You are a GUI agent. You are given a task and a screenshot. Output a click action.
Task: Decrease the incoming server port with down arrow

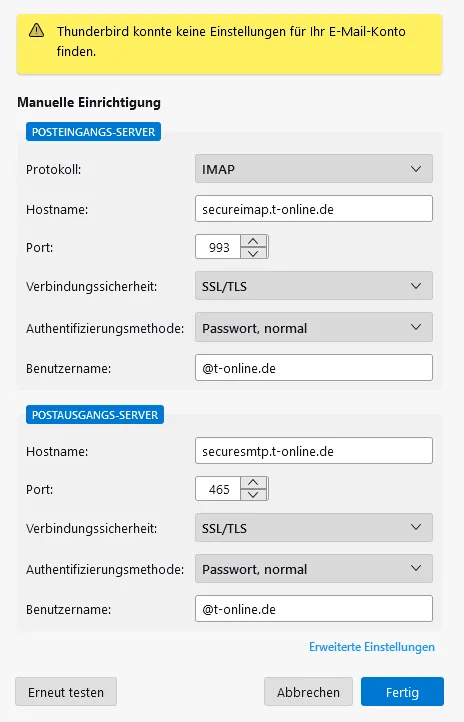tap(253, 253)
